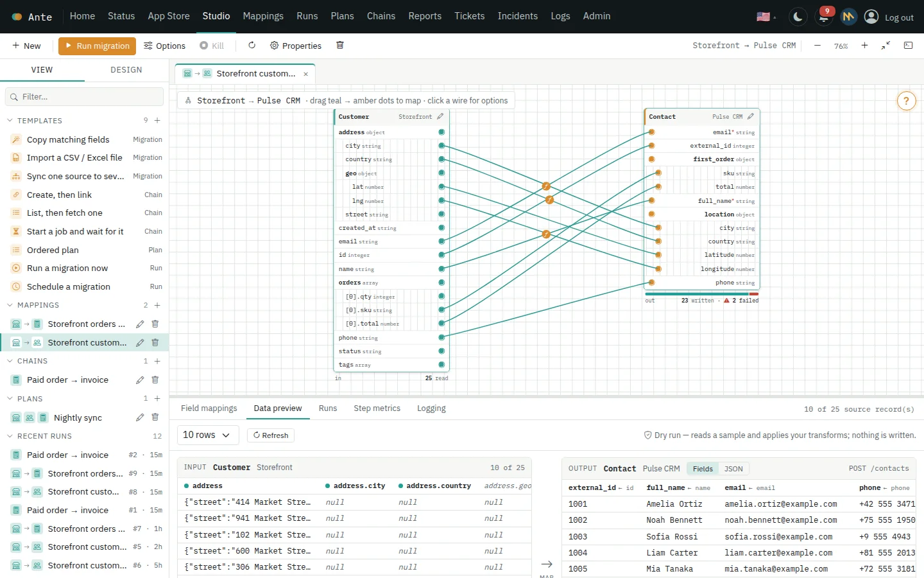
Task: Collapse the CHAINS section
Action: point(10,361)
